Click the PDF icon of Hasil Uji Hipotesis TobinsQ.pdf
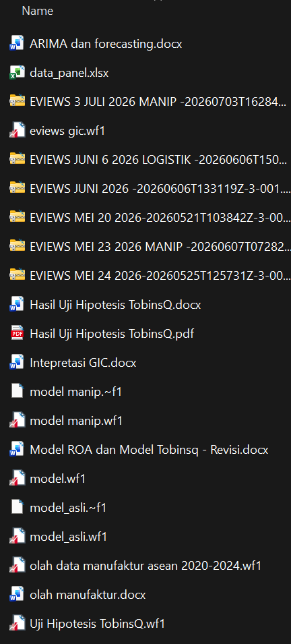 coord(17,334)
